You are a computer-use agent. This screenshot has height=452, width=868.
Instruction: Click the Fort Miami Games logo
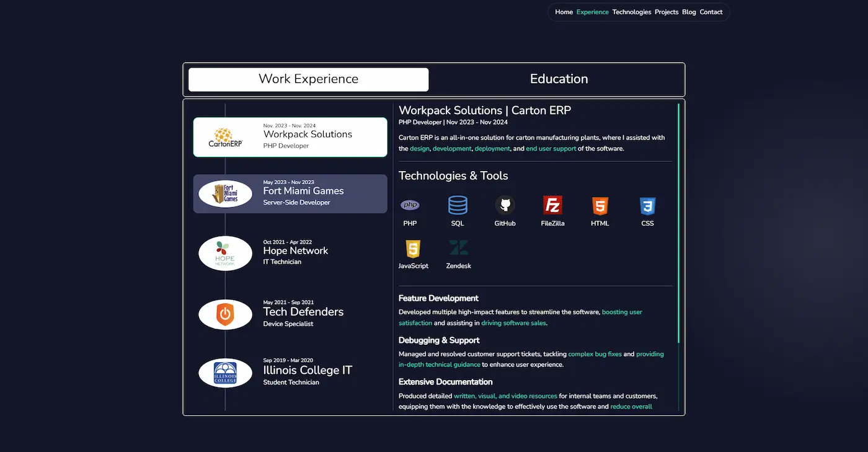pos(225,193)
